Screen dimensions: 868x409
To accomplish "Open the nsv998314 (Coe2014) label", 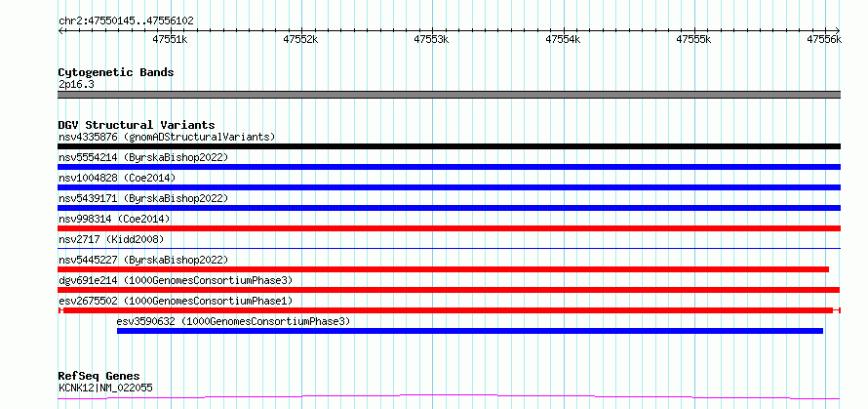I will coord(114,219).
